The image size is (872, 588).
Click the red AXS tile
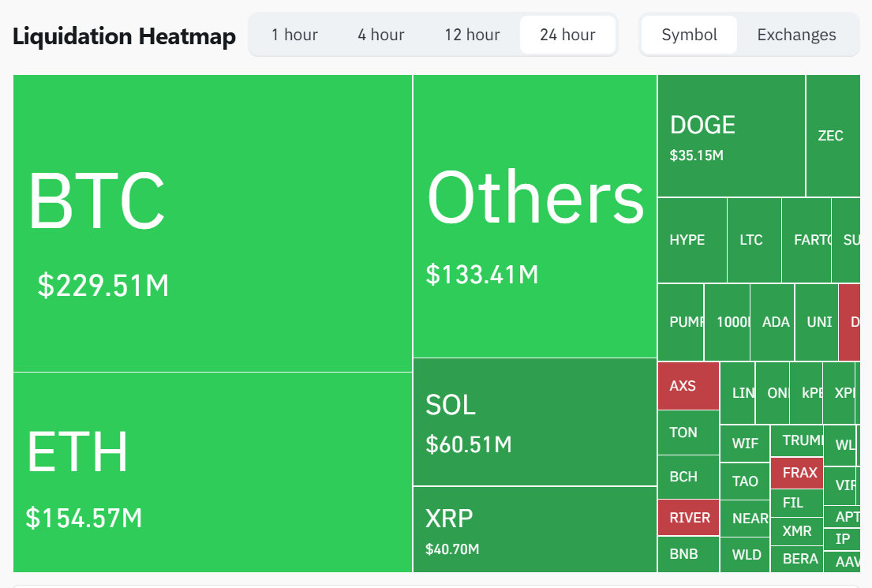[x=688, y=386]
